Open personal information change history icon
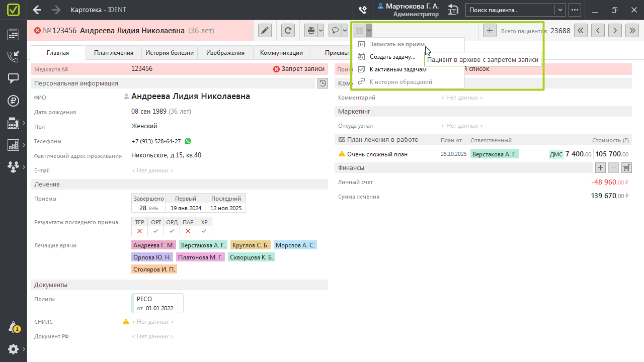 tap(323, 83)
